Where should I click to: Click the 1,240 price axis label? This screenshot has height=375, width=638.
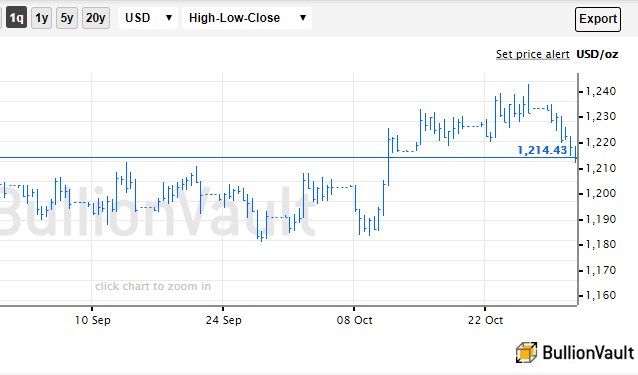point(601,91)
